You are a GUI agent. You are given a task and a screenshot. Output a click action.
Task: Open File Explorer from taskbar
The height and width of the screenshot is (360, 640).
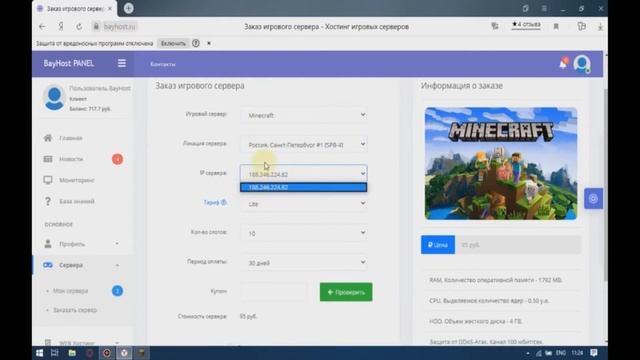72,353
